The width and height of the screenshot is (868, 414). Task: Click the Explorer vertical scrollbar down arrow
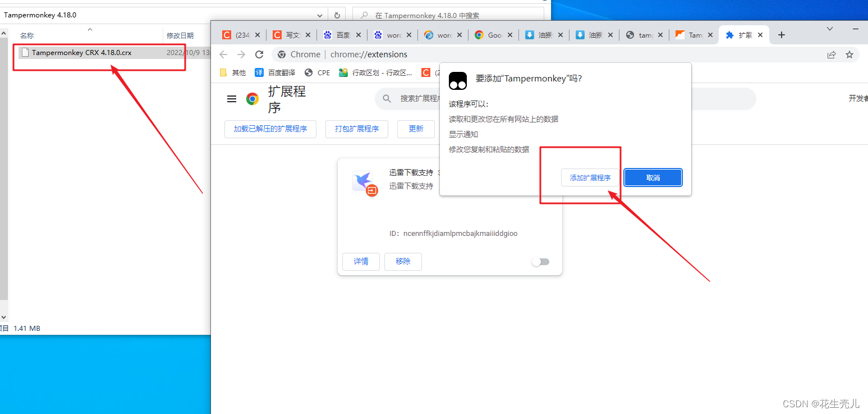pyautogui.click(x=3, y=318)
